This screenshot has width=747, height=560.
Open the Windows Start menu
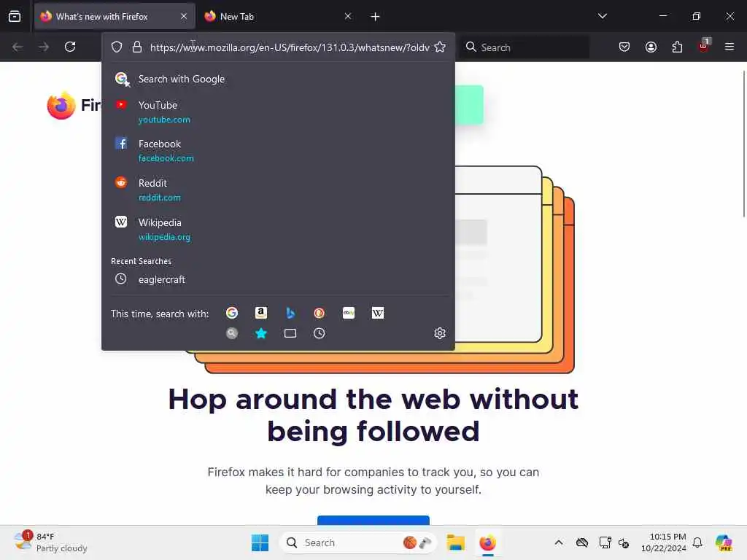pyautogui.click(x=260, y=542)
